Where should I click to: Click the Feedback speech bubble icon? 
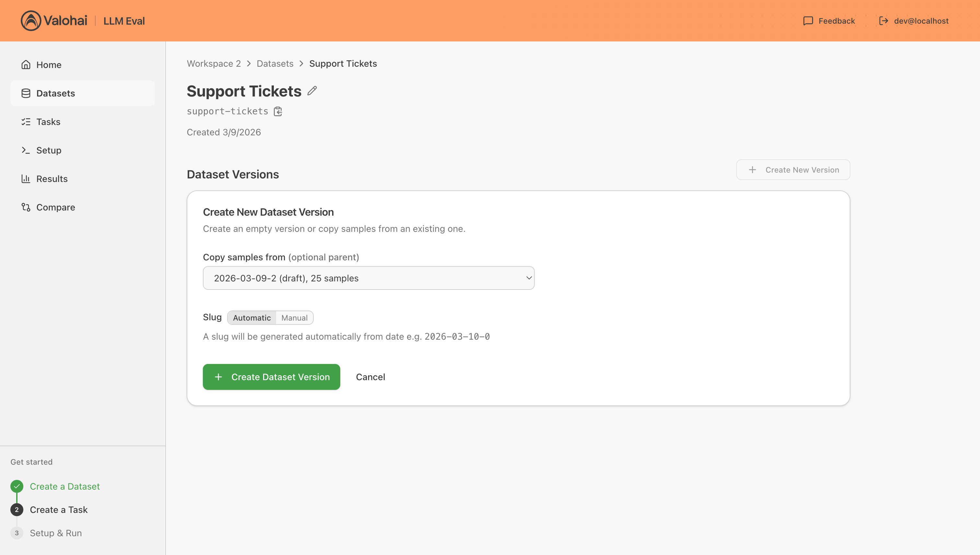click(x=808, y=21)
